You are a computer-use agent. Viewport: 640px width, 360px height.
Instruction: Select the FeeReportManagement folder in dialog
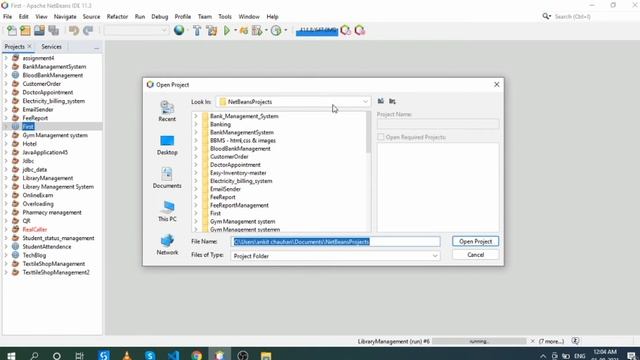coord(239,205)
